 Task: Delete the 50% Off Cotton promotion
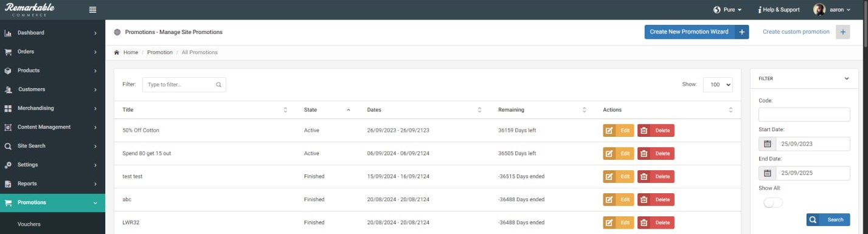[x=656, y=130]
